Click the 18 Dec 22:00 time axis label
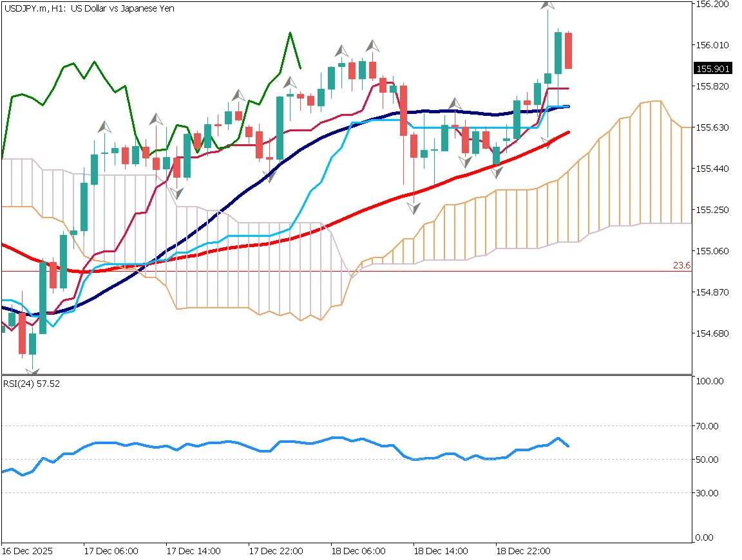Screen dimensions: 742x560 pyautogui.click(x=524, y=552)
